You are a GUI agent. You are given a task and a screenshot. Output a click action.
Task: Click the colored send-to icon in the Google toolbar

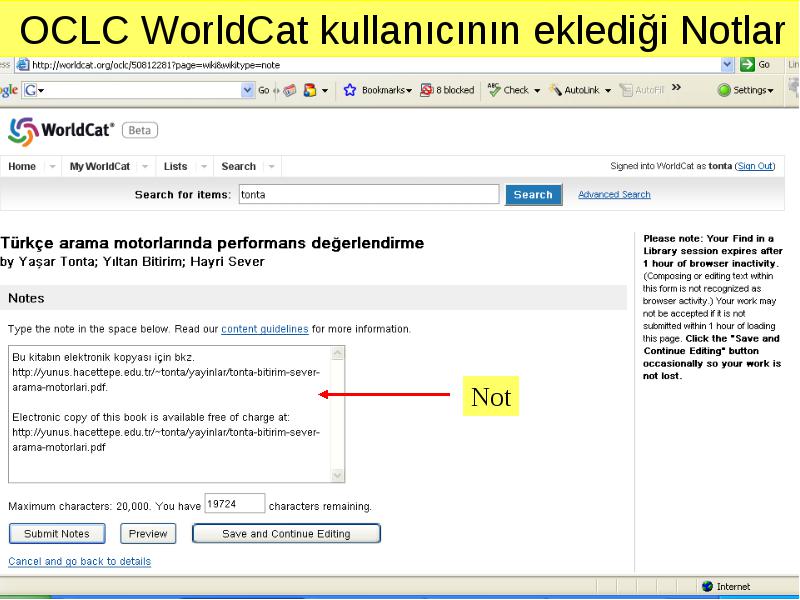(x=310, y=90)
